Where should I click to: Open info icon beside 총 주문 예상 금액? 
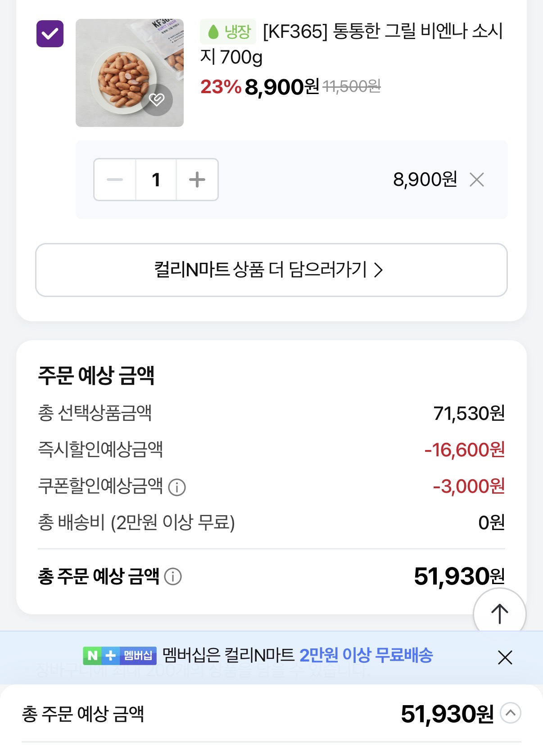click(x=173, y=576)
